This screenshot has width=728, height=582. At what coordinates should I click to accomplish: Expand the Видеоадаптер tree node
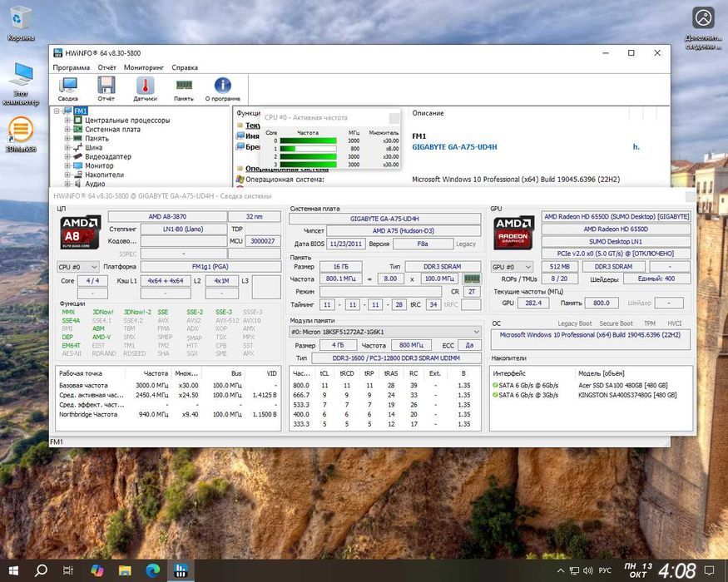(67, 156)
